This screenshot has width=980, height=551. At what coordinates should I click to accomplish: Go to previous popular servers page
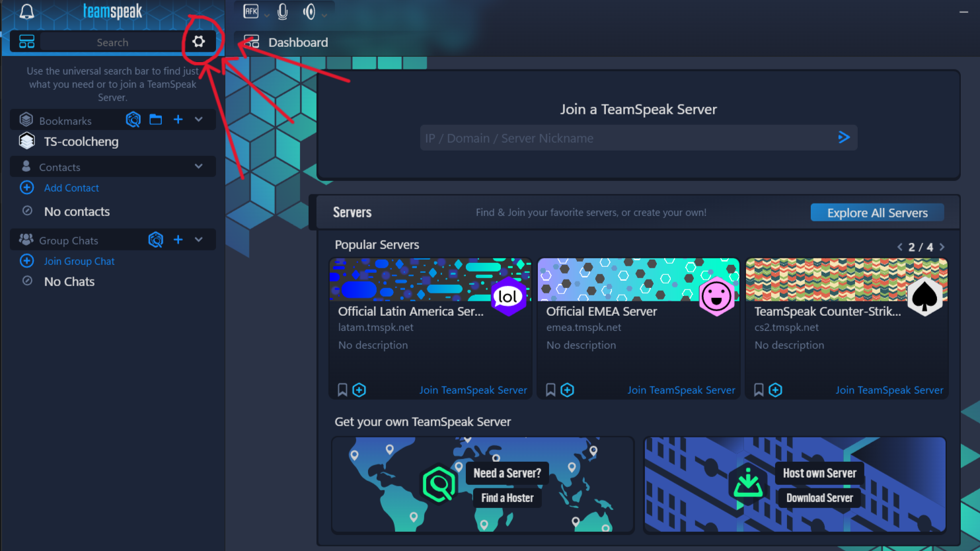click(899, 247)
